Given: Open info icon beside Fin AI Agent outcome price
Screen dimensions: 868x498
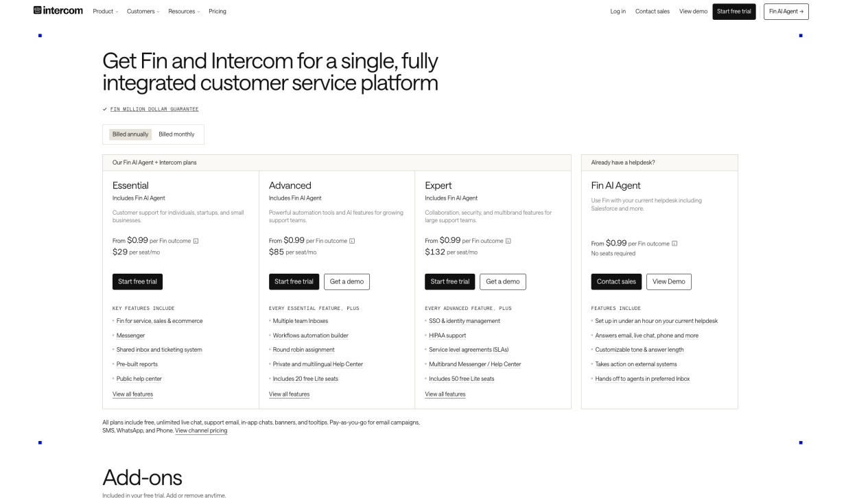Looking at the screenshot, I should click(x=675, y=244).
